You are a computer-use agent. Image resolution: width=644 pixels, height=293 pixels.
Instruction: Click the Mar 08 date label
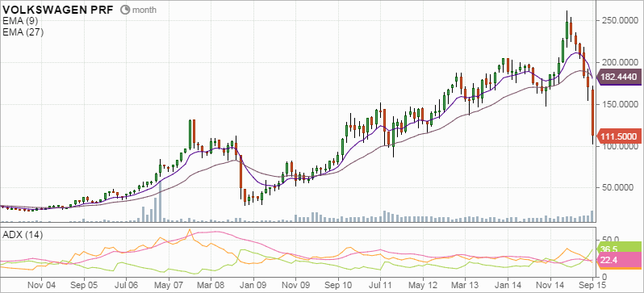[211, 284]
